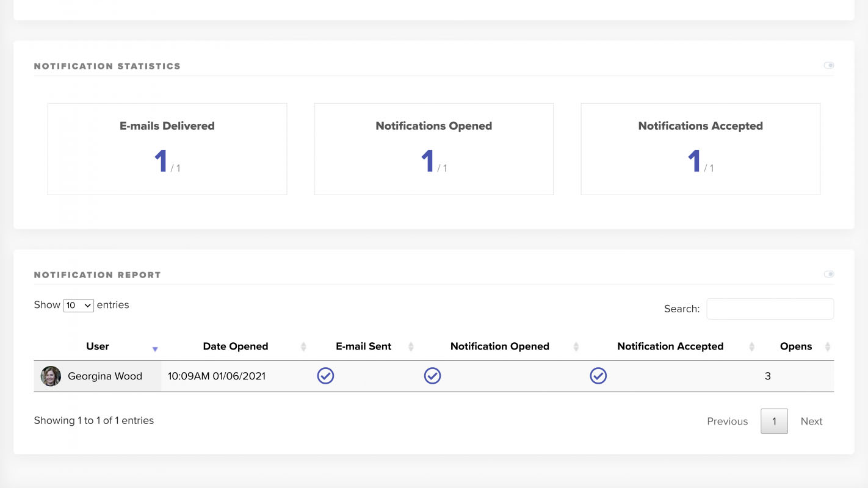Screen dimensions: 868x488
Task: Click the Search input field
Action: (x=770, y=309)
